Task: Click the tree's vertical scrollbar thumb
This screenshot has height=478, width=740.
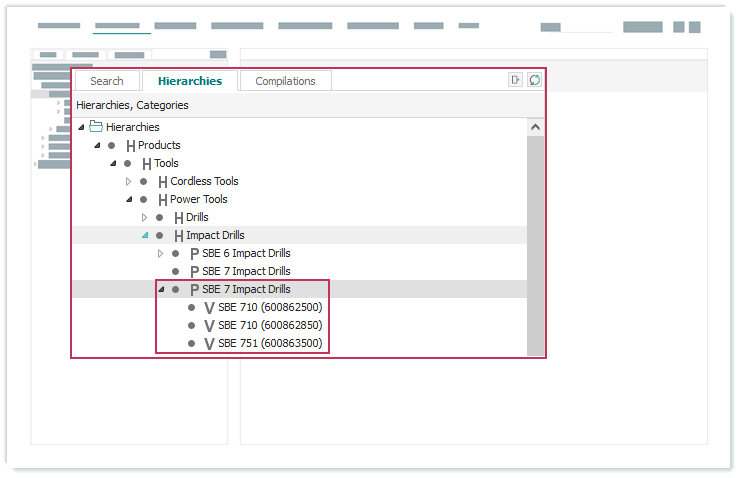Action: coord(535,245)
